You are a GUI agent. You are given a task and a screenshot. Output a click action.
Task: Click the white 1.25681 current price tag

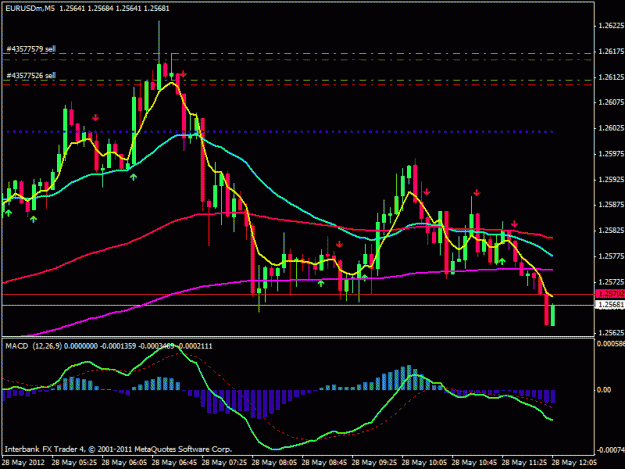(x=610, y=305)
